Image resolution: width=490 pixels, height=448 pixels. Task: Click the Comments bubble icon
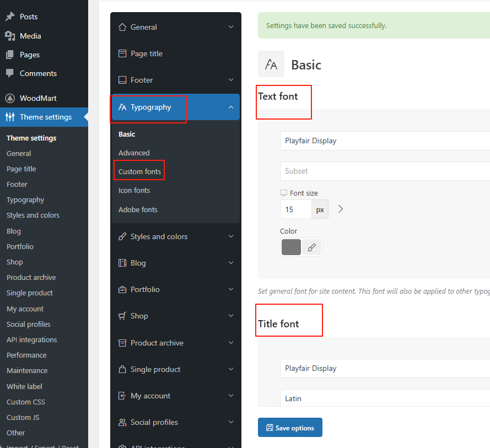(x=10, y=73)
